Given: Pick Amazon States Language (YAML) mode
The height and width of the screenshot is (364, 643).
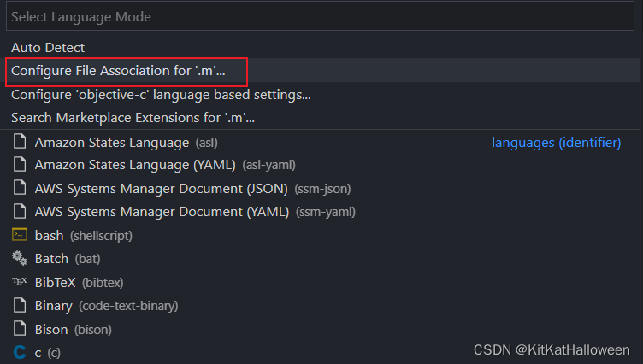Looking at the screenshot, I should [165, 165].
